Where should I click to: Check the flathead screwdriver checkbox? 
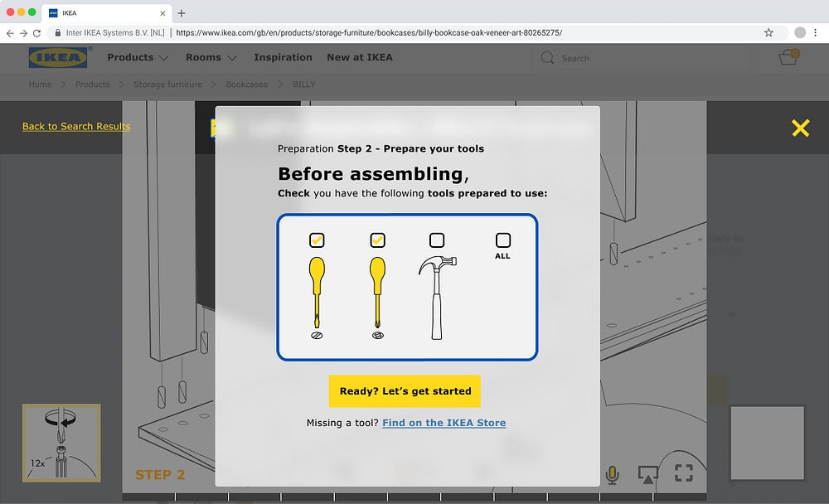coord(317,240)
